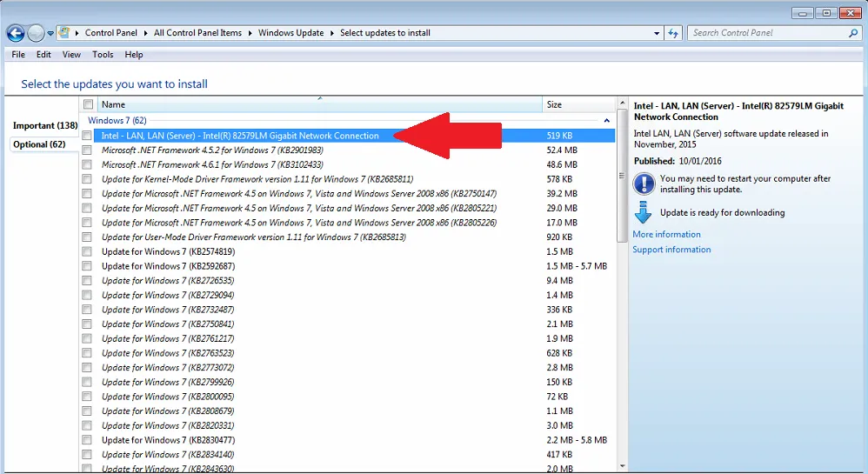The height and width of the screenshot is (474, 868).
Task: Select row Update for Windows 7 (KB2732487)
Action: click(x=354, y=310)
